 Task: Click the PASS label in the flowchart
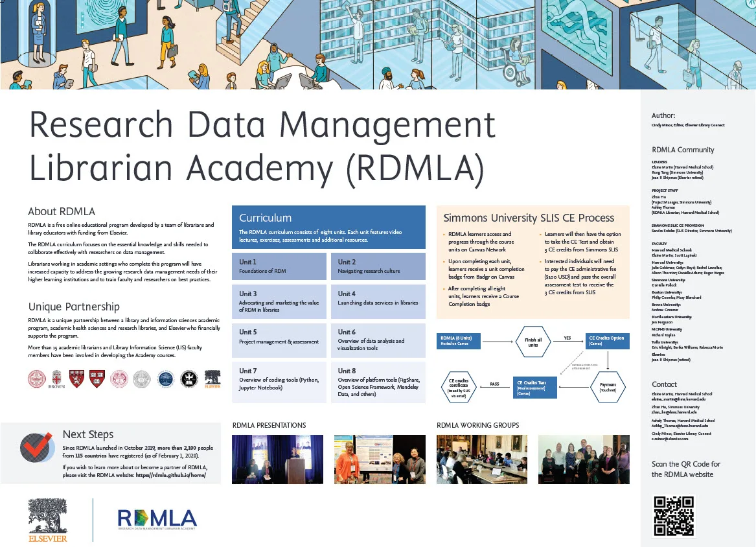[x=494, y=384]
